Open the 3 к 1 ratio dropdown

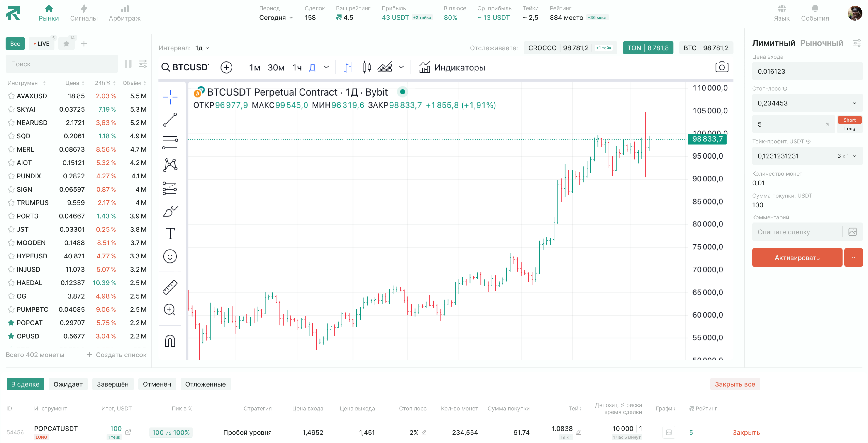[846, 156]
